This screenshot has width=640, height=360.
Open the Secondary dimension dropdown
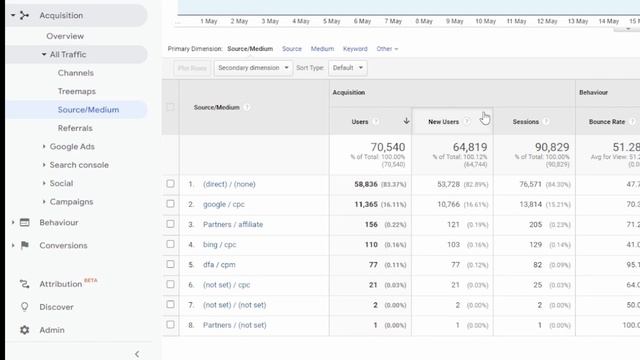[253, 68]
